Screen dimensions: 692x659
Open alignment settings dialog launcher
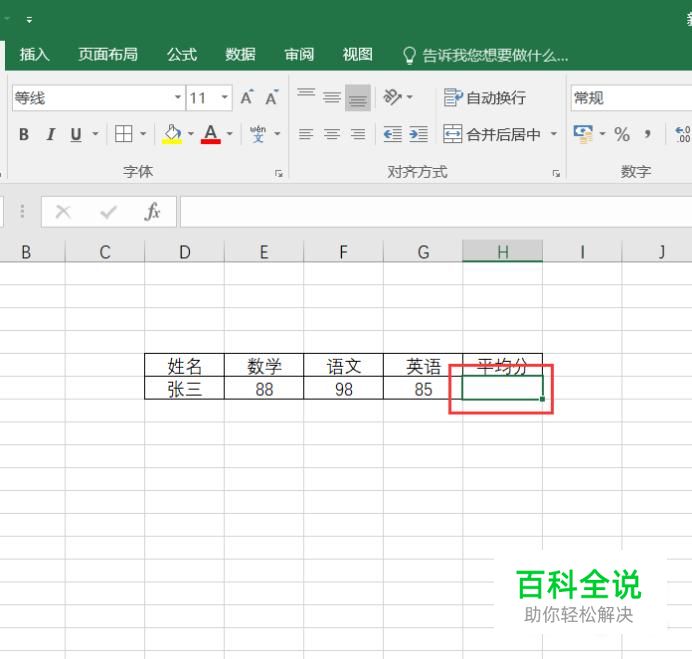click(556, 173)
